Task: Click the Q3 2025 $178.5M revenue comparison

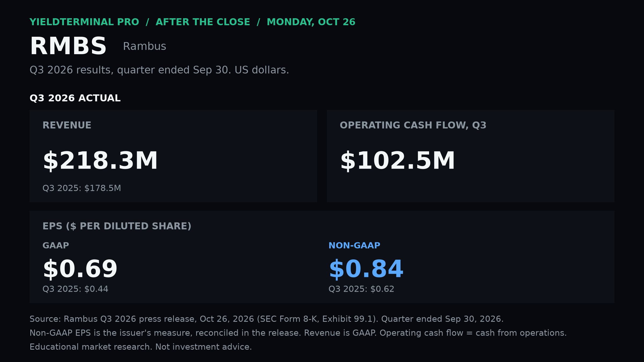Action: 82,188
